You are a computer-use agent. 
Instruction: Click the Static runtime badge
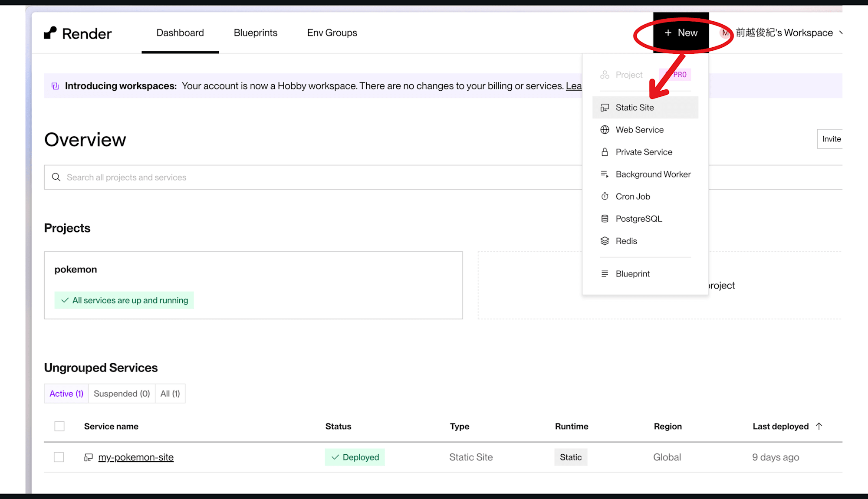[571, 457]
